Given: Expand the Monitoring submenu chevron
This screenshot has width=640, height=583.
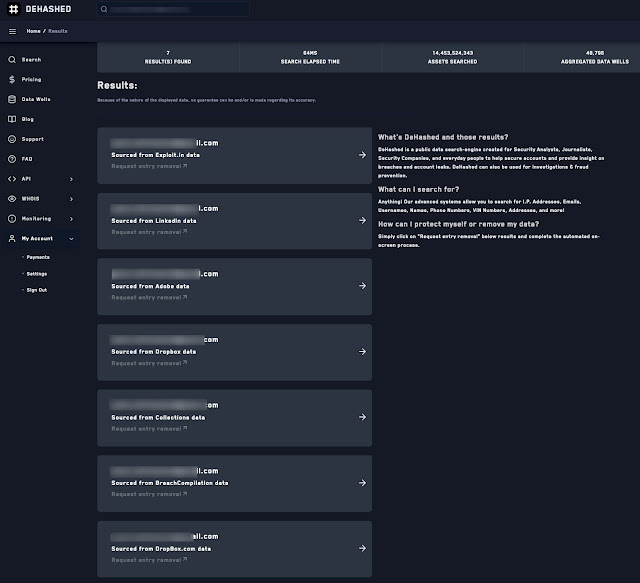Looking at the screenshot, I should click(x=71, y=218).
